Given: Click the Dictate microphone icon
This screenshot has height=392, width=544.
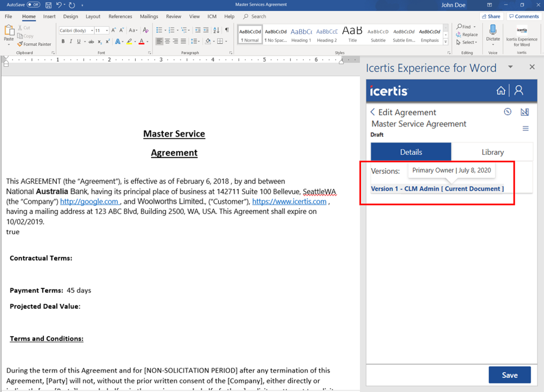Looking at the screenshot, I should click(x=493, y=30).
